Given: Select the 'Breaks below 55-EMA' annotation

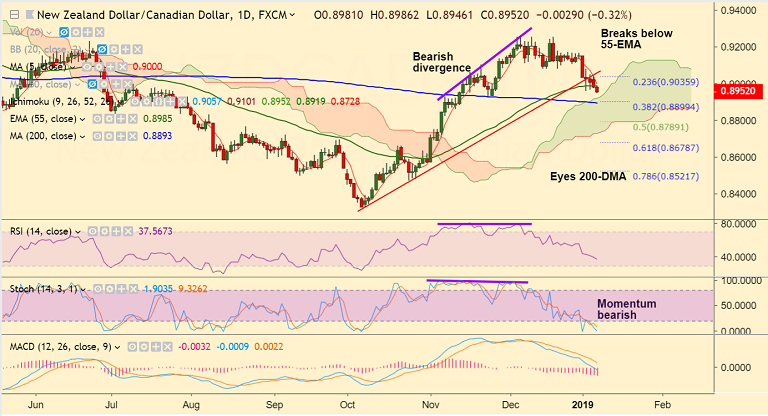Looking at the screenshot, I should (637, 39).
